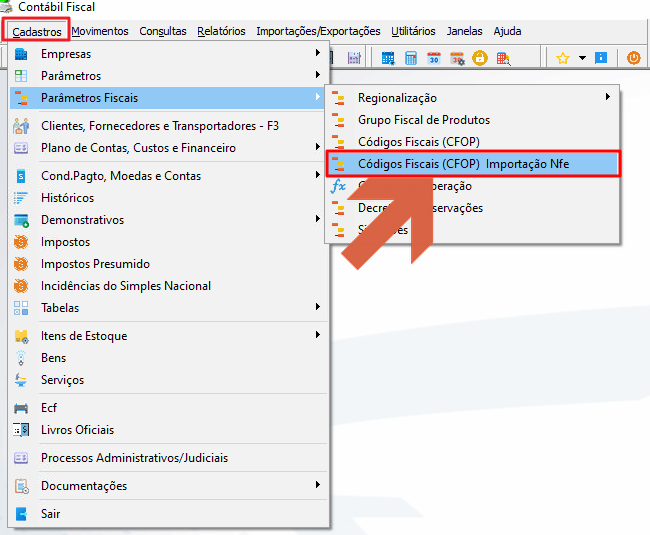Select Parâmetros Fiscais menu entry
Screen dimensions: 650x535
point(167,98)
